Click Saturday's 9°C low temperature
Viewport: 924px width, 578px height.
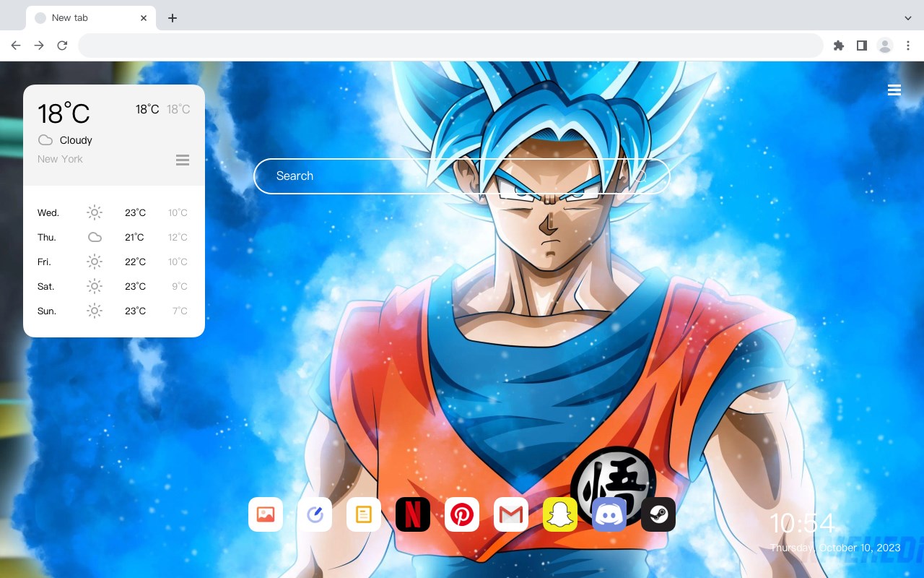(x=180, y=286)
